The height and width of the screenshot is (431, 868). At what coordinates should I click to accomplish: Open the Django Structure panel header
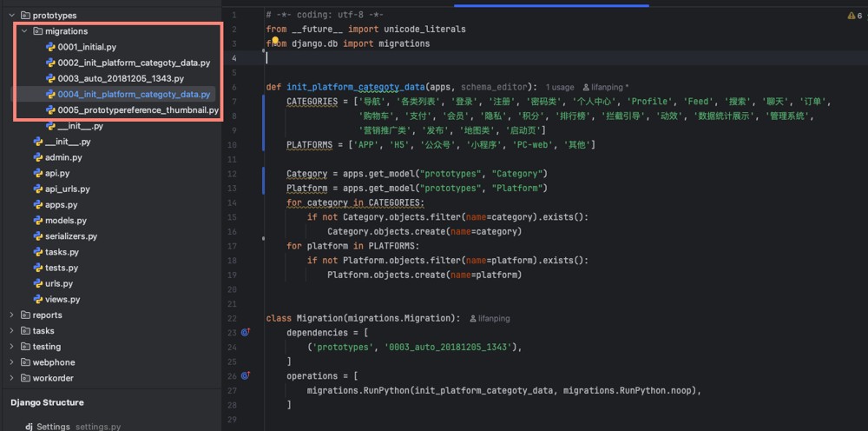point(47,402)
